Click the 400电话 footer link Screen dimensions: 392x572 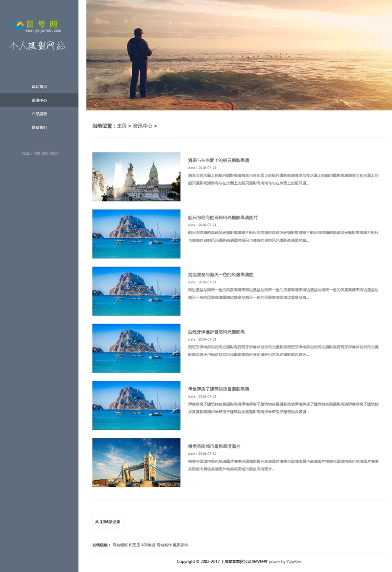point(148,545)
